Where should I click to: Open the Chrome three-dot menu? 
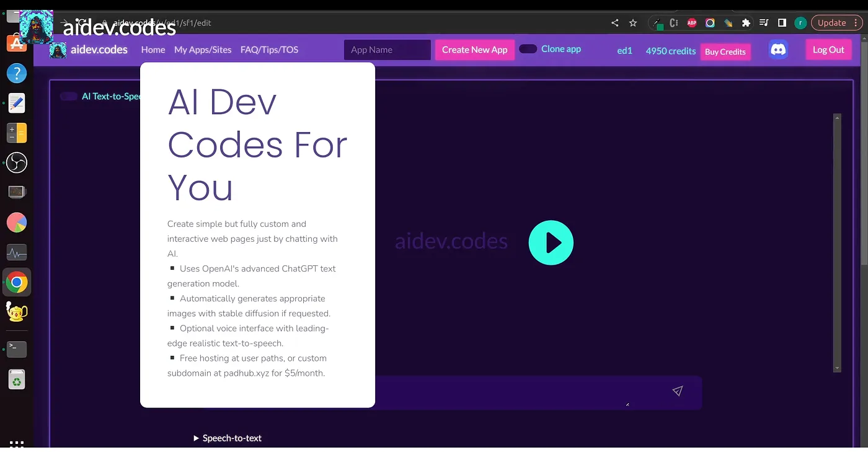point(856,23)
